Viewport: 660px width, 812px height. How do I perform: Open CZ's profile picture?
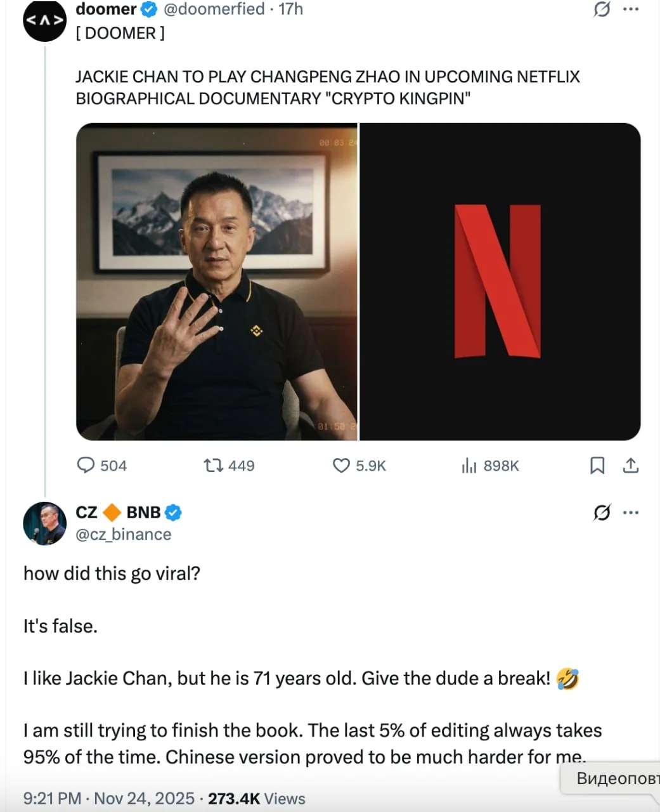click(x=44, y=523)
